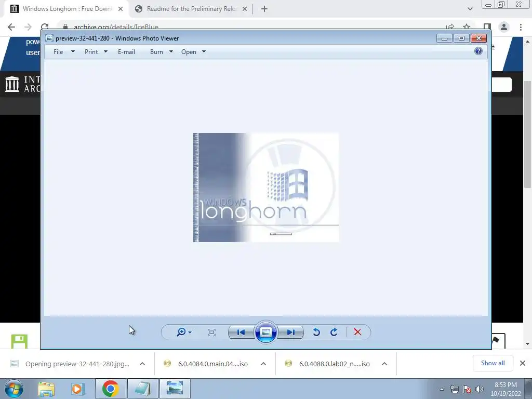Open options for preview-32-441-280.jpg download
The height and width of the screenshot is (399, 532).
coord(142,364)
